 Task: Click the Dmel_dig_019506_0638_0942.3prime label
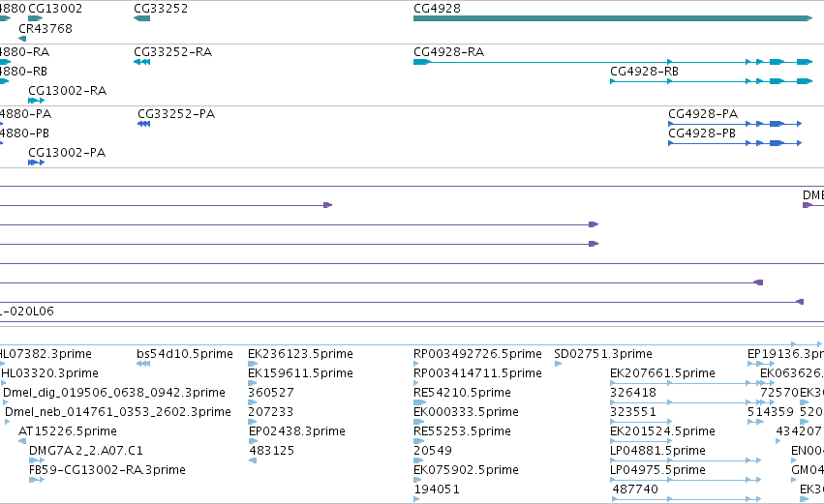pos(114,393)
